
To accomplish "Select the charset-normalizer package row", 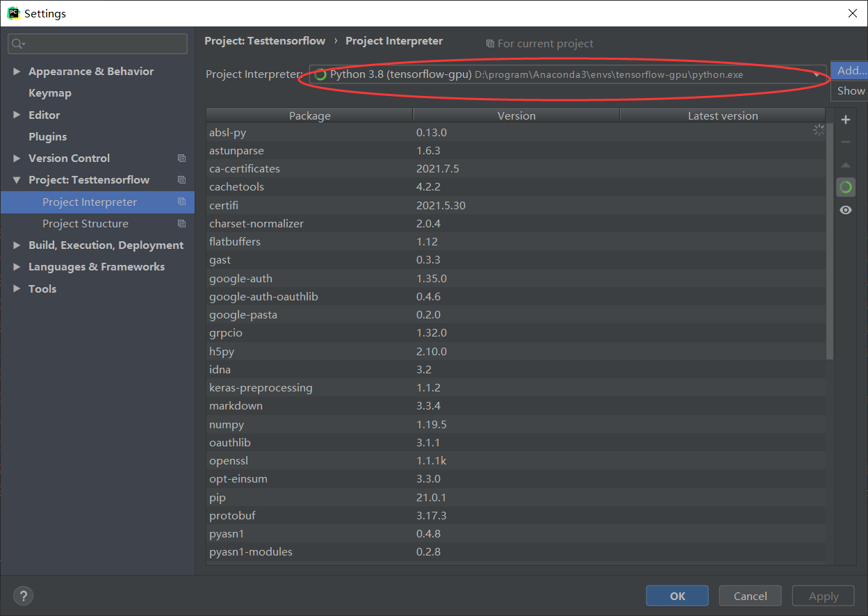I will point(516,224).
